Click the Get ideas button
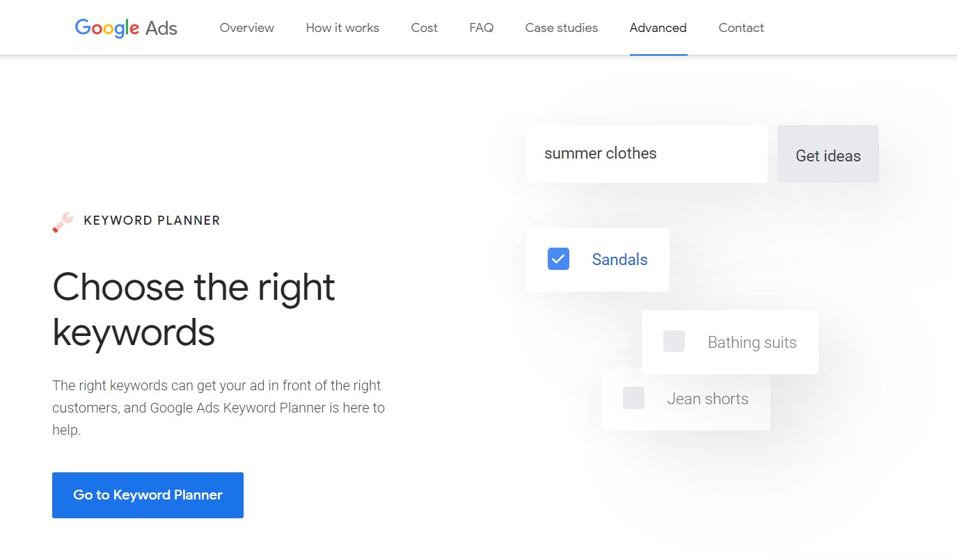Image resolution: width=957 pixels, height=560 pixels. [x=828, y=154]
